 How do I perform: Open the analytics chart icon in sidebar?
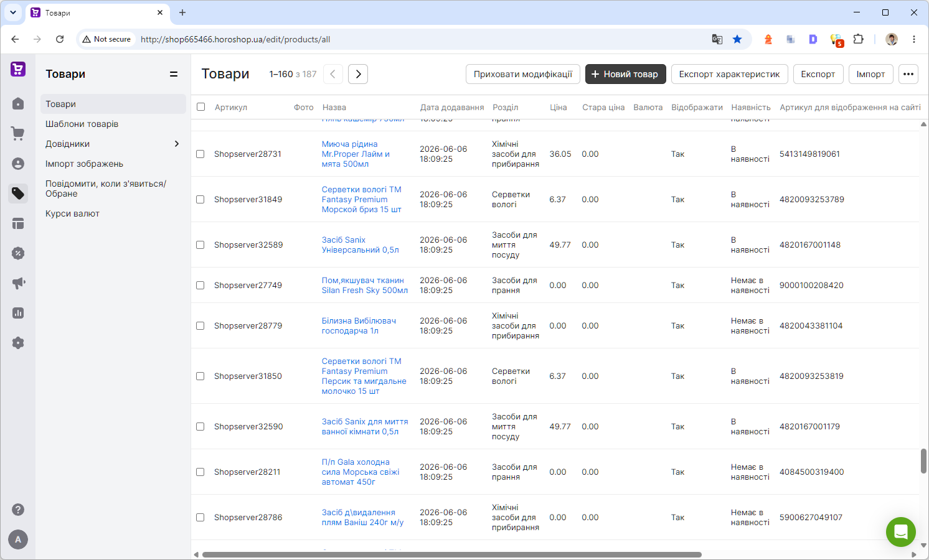tap(18, 313)
